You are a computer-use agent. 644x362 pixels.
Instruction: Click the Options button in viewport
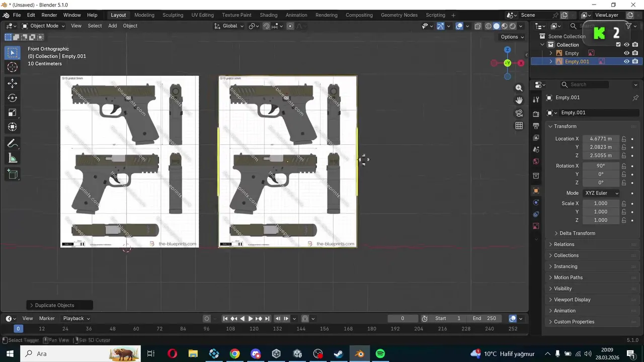[512, 37]
